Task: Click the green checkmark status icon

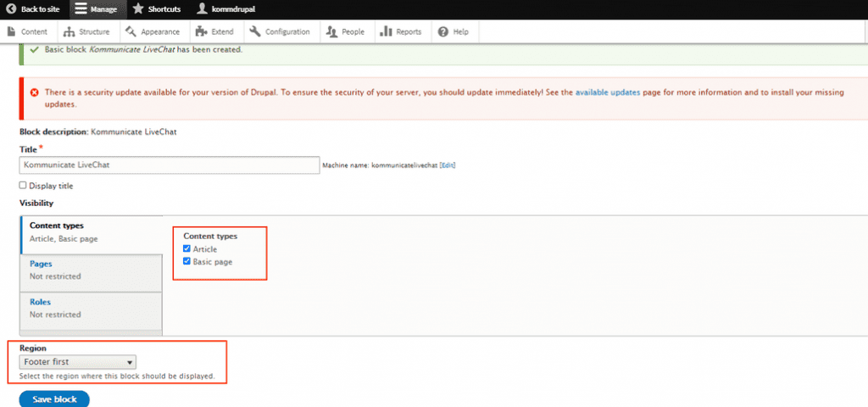Action: pos(34,49)
